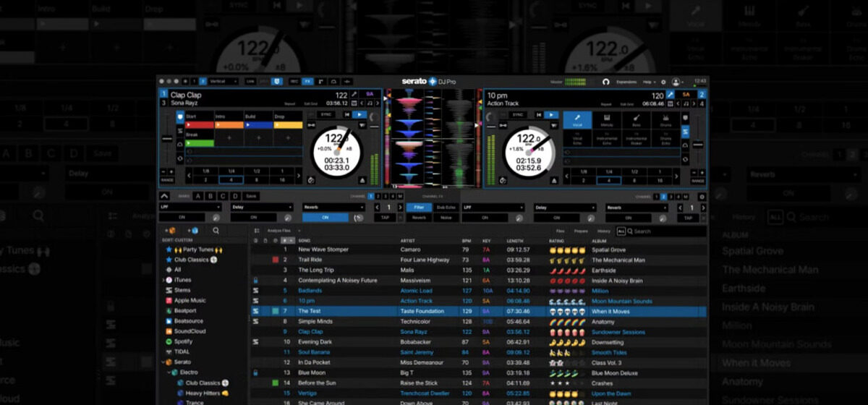Jump to previous track start on Clap Clap deck
This screenshot has height=405, width=868.
pyautogui.click(x=346, y=114)
